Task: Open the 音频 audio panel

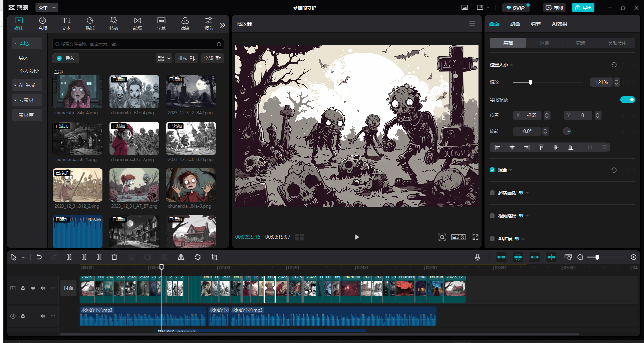Action: point(42,24)
